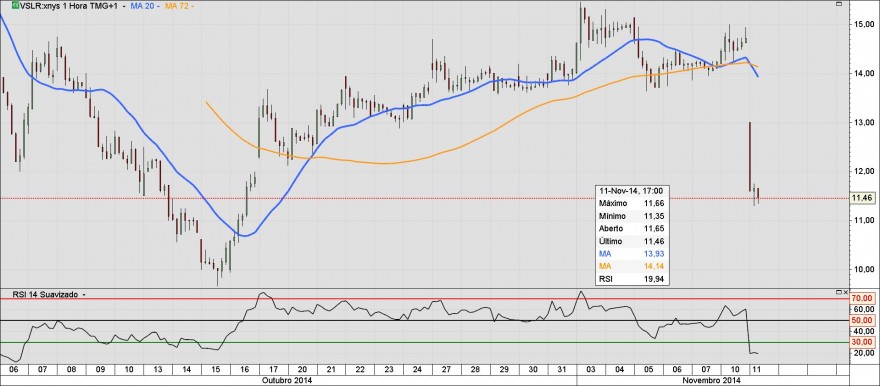
Task: Open the MA 72 indicator dropdown
Action: point(195,6)
